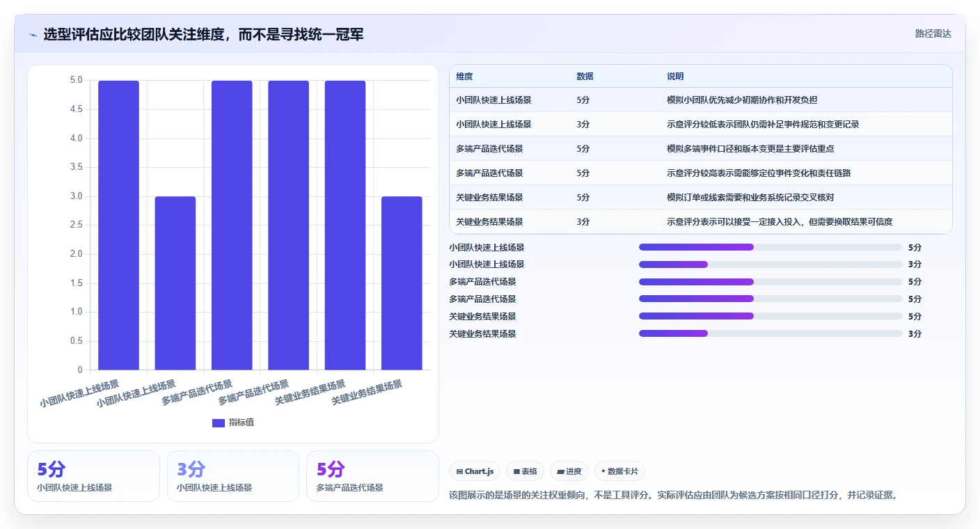Click the 说明 column header
Image resolution: width=980 pixels, height=529 pixels.
coord(675,77)
